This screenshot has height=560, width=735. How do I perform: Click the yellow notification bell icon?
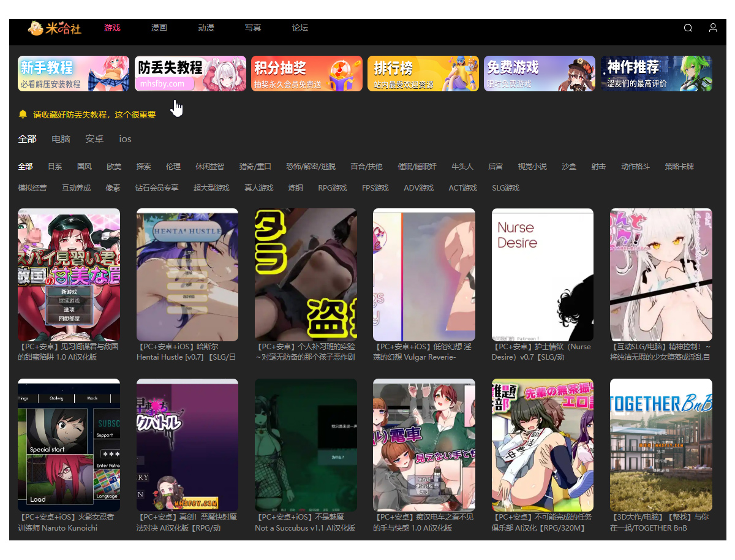(21, 114)
